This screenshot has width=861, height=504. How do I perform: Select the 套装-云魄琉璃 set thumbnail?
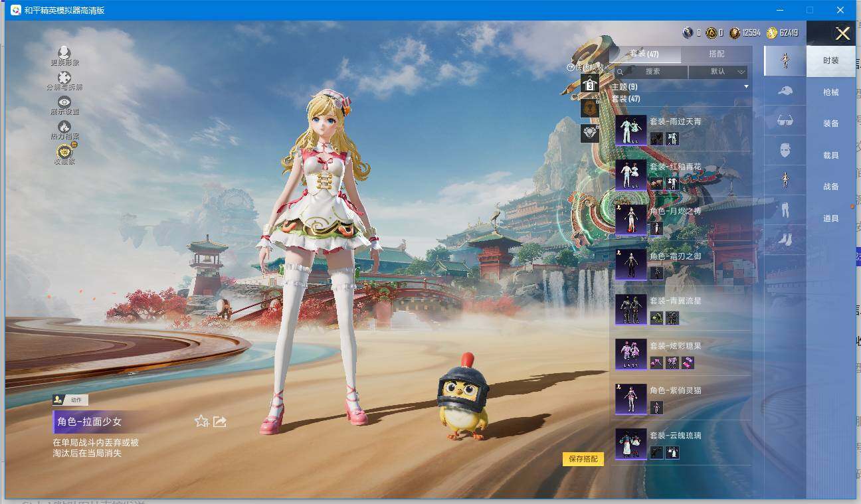pyautogui.click(x=630, y=444)
